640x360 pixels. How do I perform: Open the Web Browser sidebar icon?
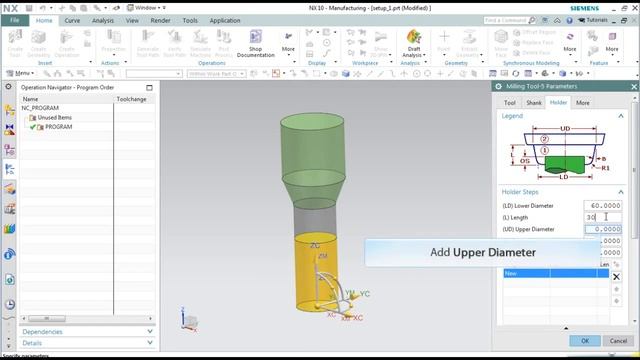10,280
